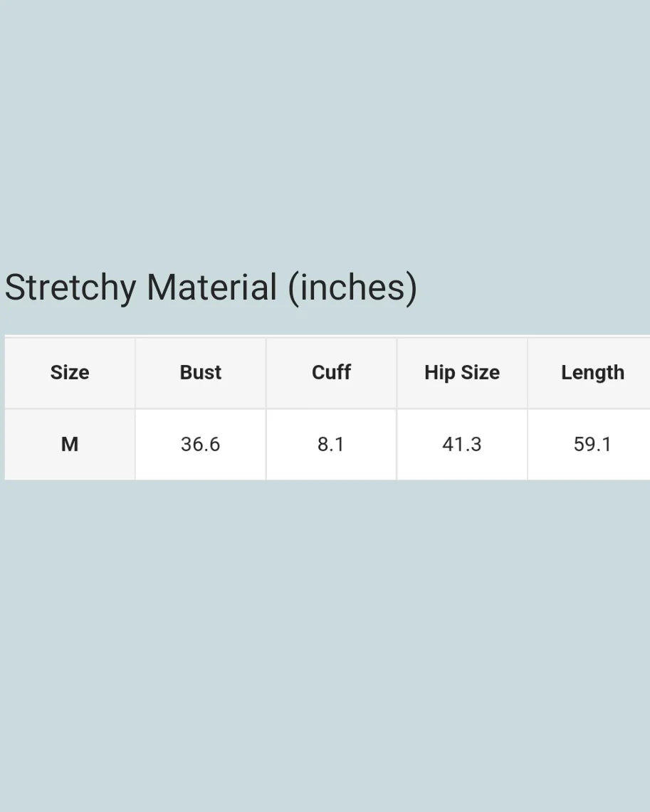Viewport: 650px width, 812px height.
Task: Click the line between Length header and 59.1
Action: (592, 408)
